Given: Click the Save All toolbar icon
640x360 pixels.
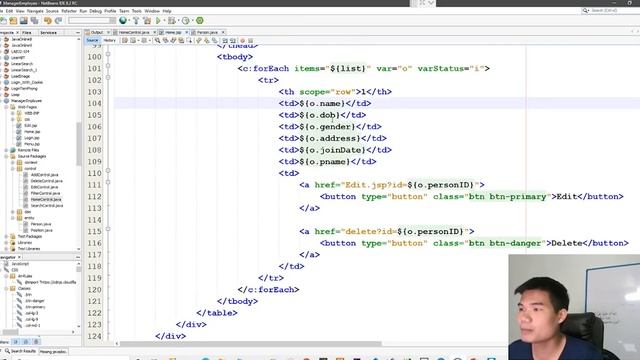Looking at the screenshot, I should [34, 20].
